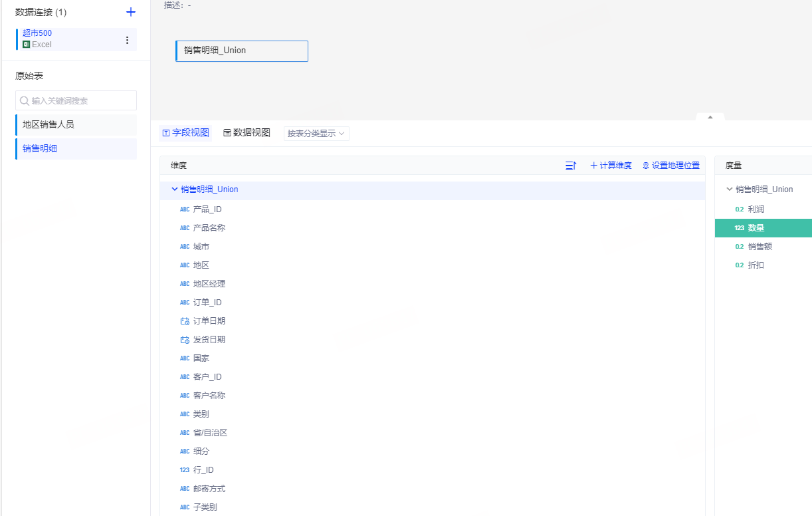
Task: Collapse 销售明细_Union in the 度量 panel
Action: (x=729, y=189)
